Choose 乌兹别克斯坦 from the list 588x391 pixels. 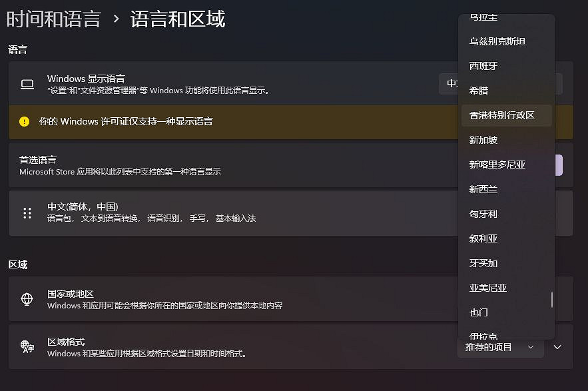tap(497, 41)
